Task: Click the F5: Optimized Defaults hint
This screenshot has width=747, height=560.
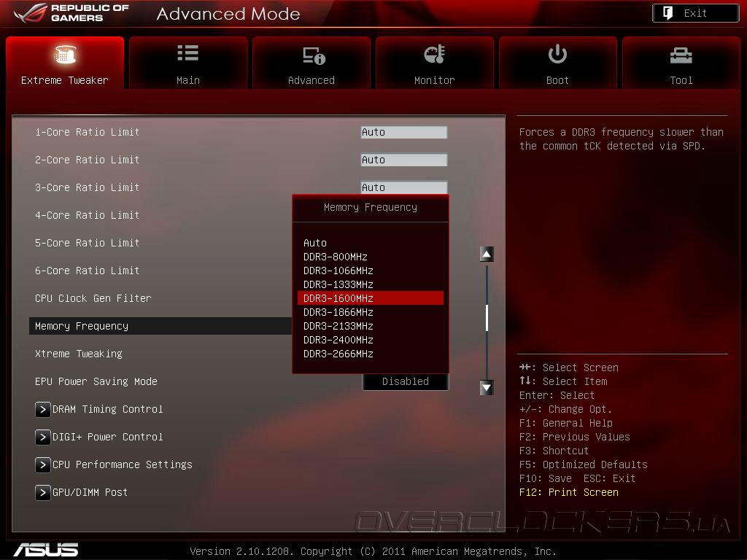Action: [583, 464]
